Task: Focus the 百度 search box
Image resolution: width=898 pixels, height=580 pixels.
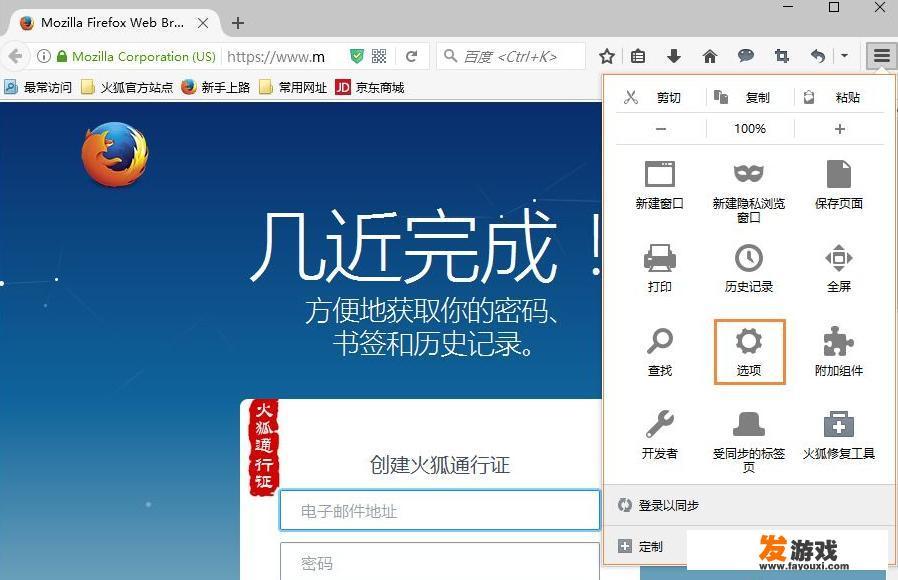Action: (x=511, y=56)
